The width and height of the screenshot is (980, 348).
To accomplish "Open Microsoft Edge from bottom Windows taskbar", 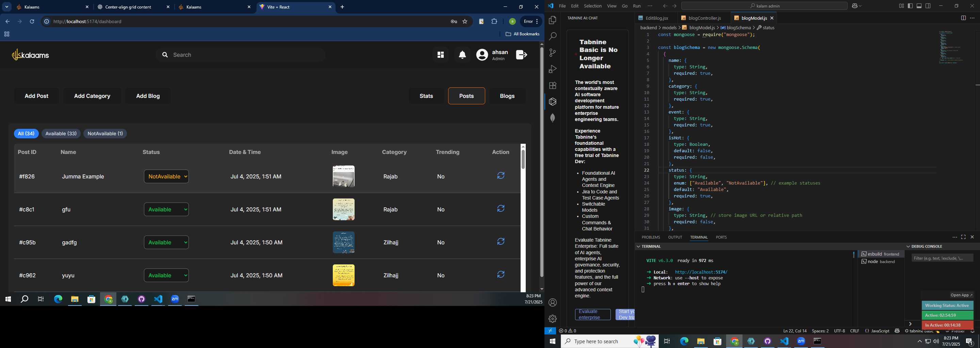I will point(684,342).
